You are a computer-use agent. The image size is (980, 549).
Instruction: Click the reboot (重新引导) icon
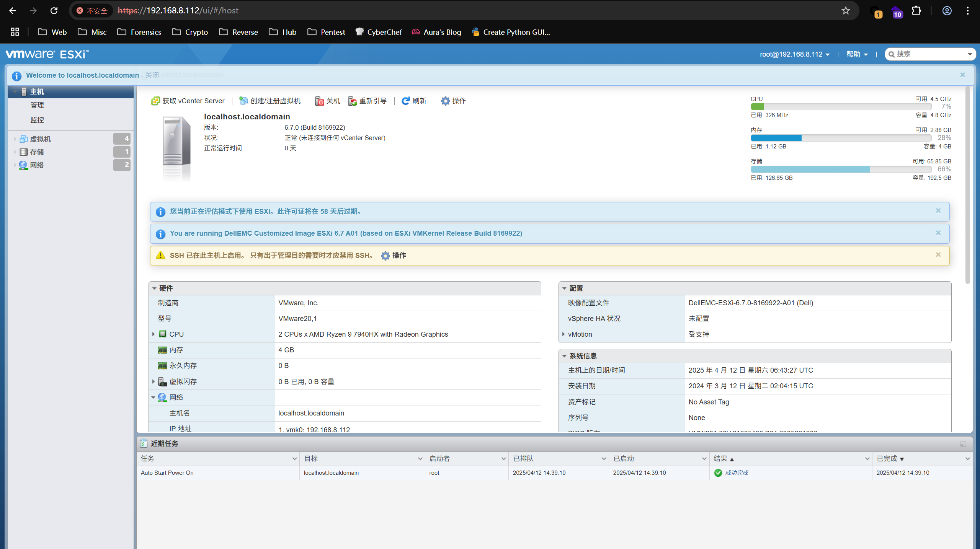[x=353, y=101]
